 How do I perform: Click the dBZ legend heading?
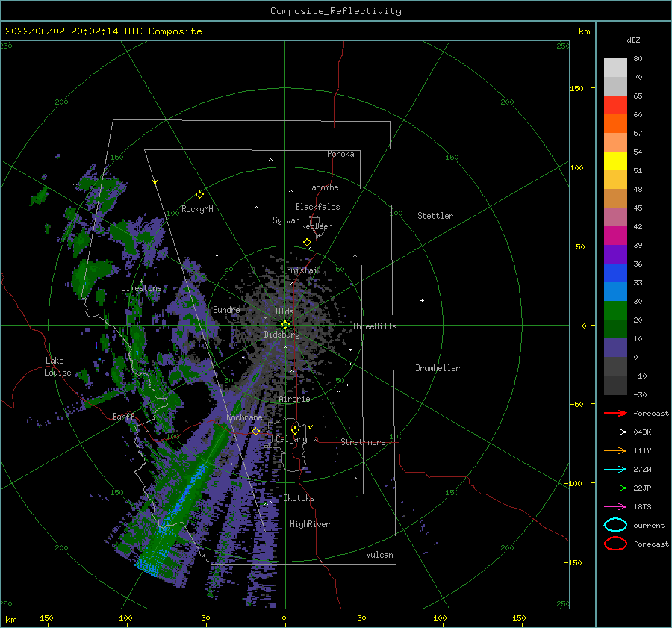click(633, 40)
